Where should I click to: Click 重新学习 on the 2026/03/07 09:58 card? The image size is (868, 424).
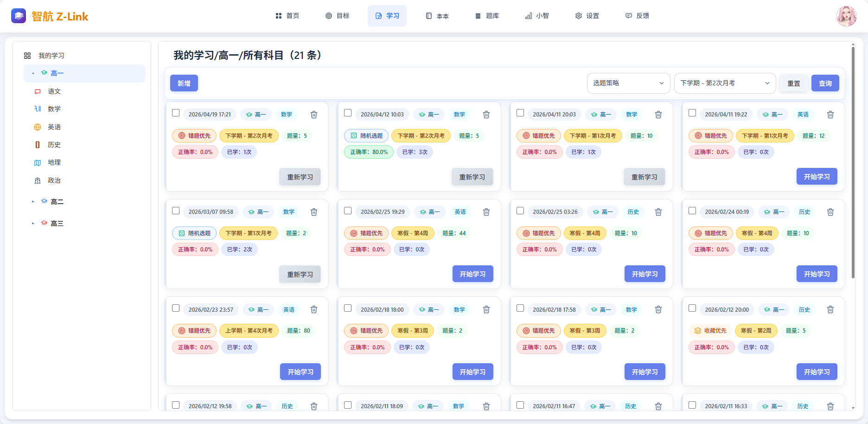pos(300,274)
